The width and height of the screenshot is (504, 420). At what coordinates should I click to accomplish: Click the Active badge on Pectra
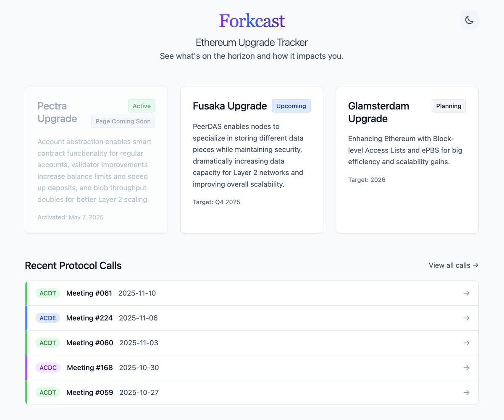click(142, 106)
